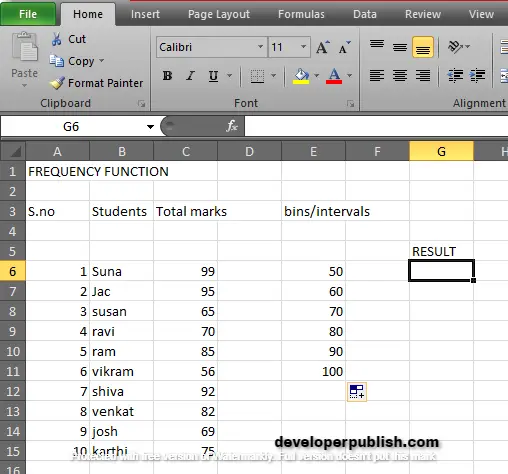Apply the yellow Fill Color swatch
The height and width of the screenshot is (474, 508).
[x=301, y=76]
